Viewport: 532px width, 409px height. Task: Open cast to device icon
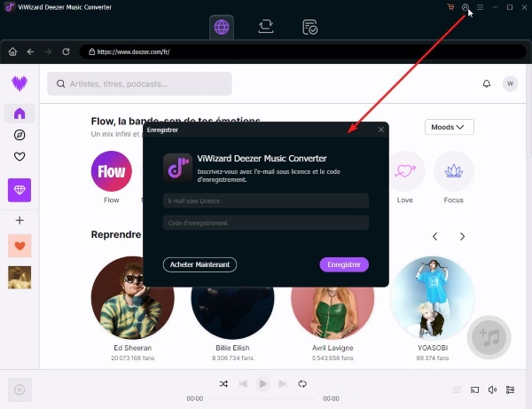pos(474,389)
